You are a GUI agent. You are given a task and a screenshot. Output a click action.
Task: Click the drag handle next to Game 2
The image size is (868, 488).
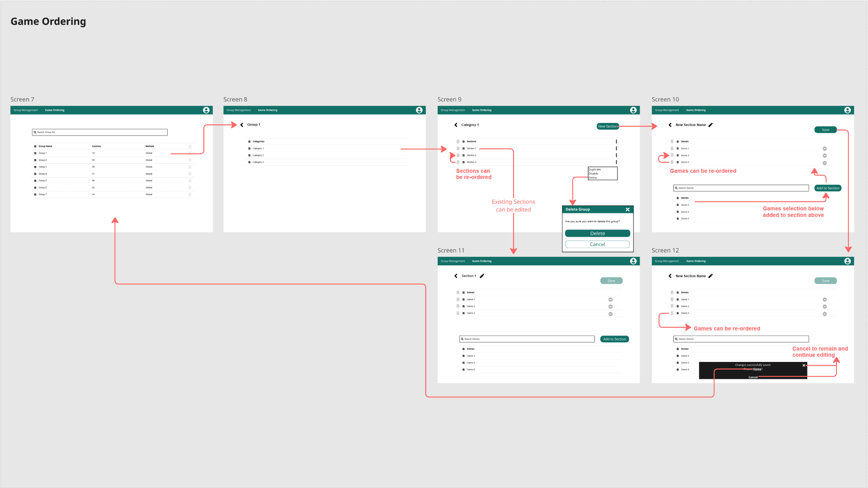click(672, 155)
